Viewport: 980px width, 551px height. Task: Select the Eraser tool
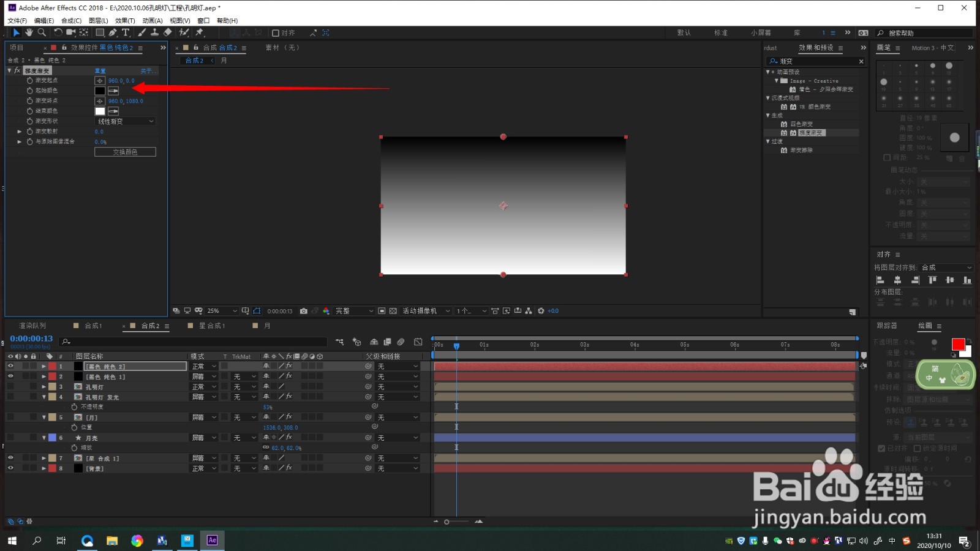pos(168,32)
